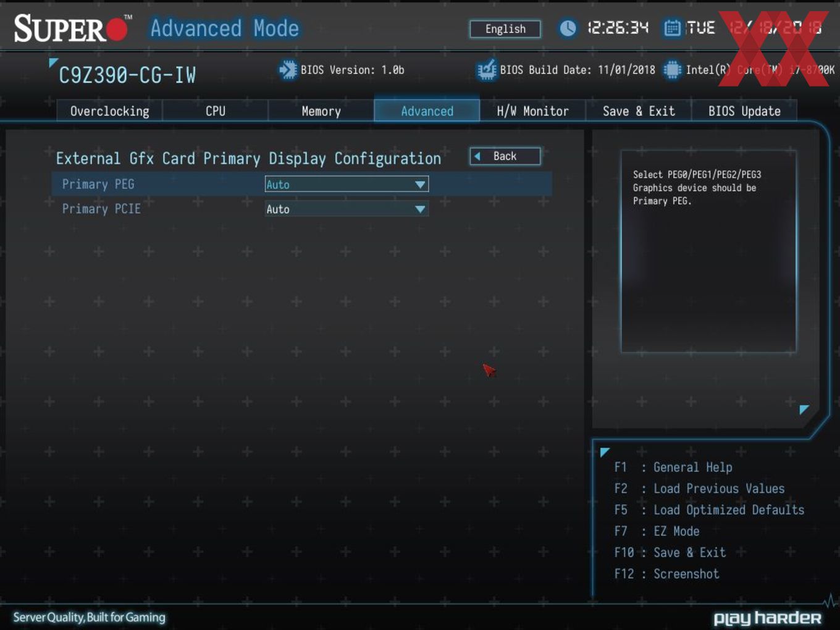Image resolution: width=840 pixels, height=630 pixels.
Task: Click External Gfx Card Primary Display heading
Action: pyautogui.click(x=248, y=159)
